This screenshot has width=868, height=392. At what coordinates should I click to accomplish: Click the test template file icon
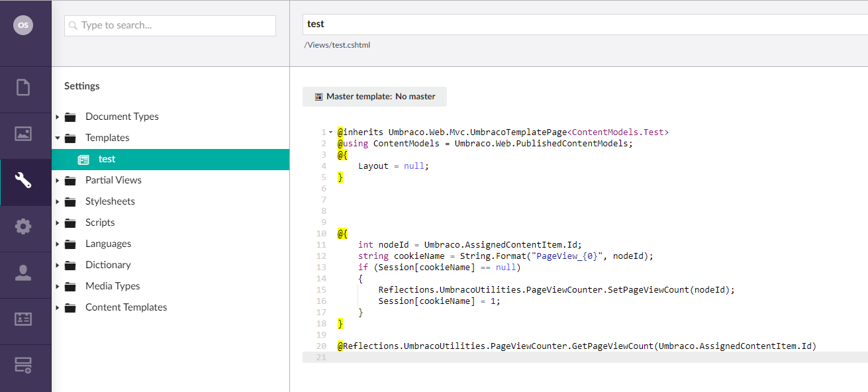[x=83, y=159]
